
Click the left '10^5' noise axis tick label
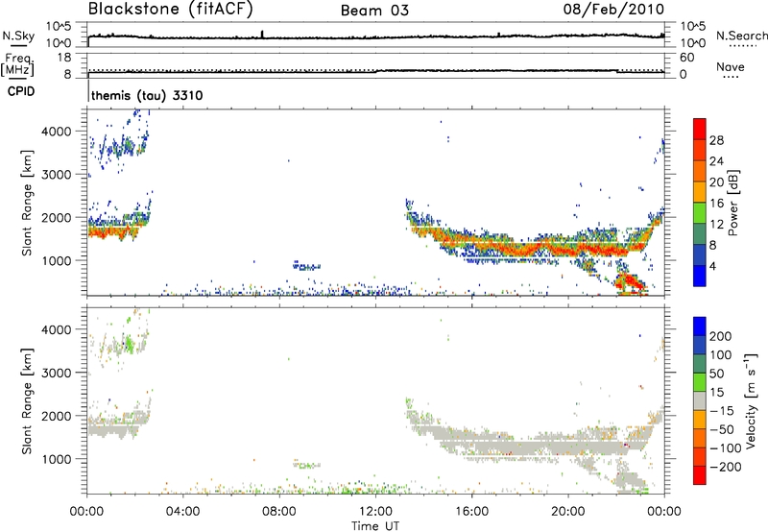pos(59,27)
